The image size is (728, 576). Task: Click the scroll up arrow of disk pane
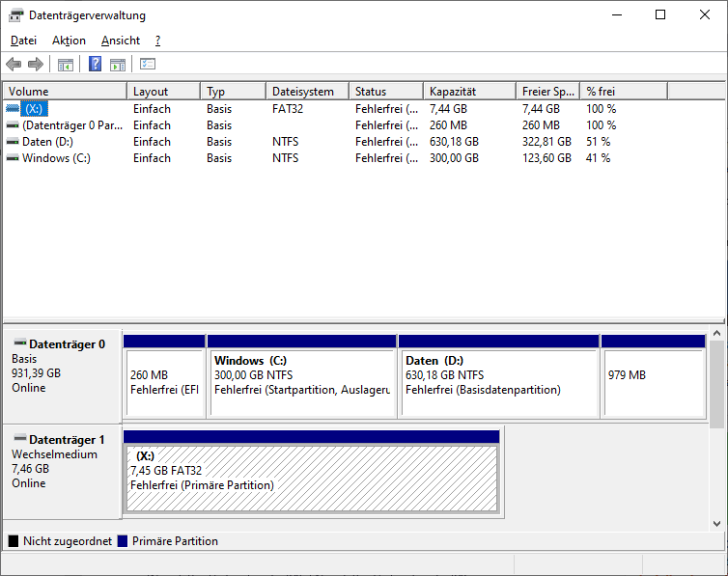[x=716, y=334]
